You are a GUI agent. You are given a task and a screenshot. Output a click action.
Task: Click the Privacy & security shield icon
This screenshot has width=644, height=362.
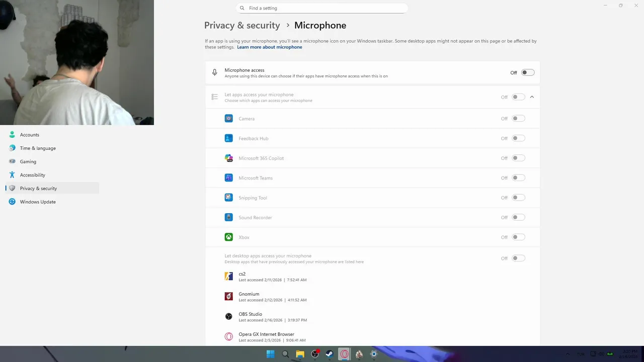(12, 189)
